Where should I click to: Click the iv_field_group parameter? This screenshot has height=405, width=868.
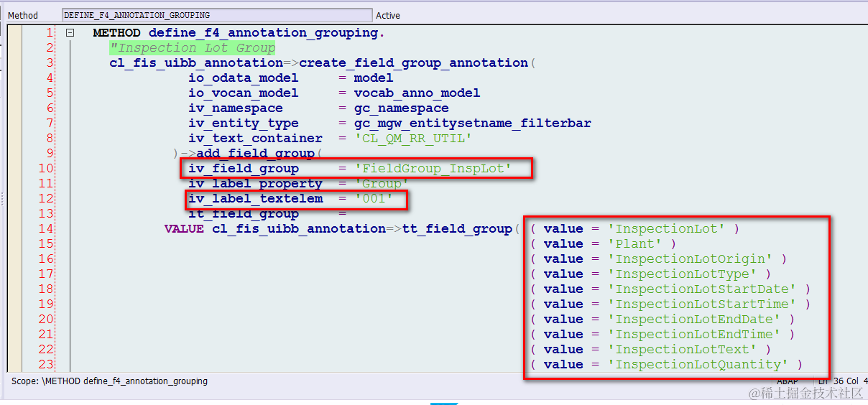click(244, 169)
